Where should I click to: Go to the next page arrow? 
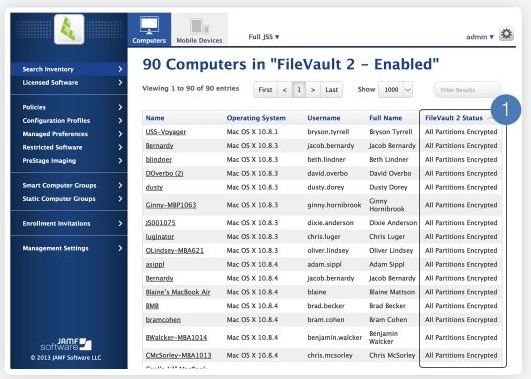(x=313, y=90)
